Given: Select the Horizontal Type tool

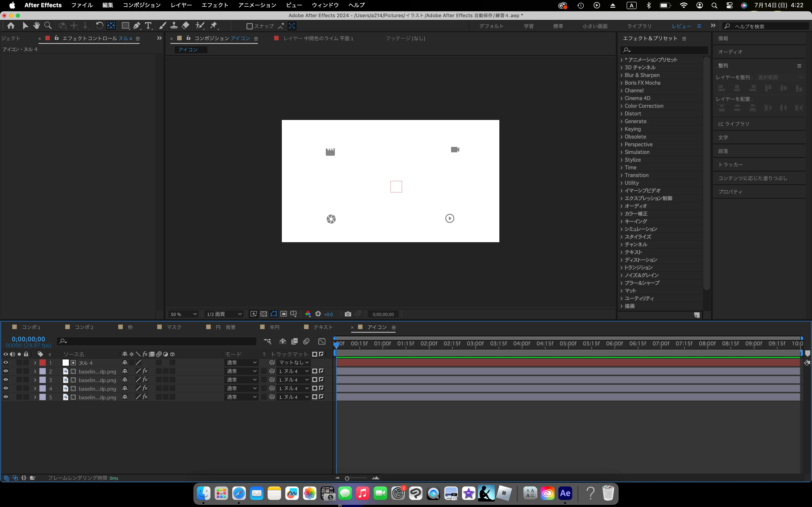Looking at the screenshot, I should coord(148,26).
